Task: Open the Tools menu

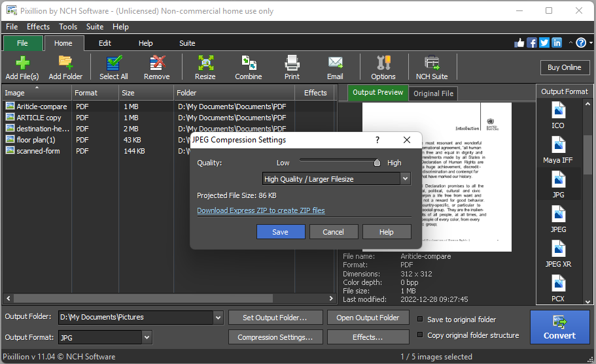Action: [x=68, y=27]
